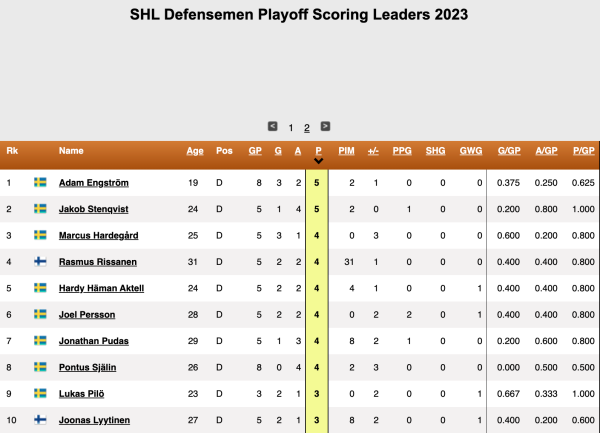The image size is (600, 433).
Task: Sort the table by Age column
Action: coord(195,151)
